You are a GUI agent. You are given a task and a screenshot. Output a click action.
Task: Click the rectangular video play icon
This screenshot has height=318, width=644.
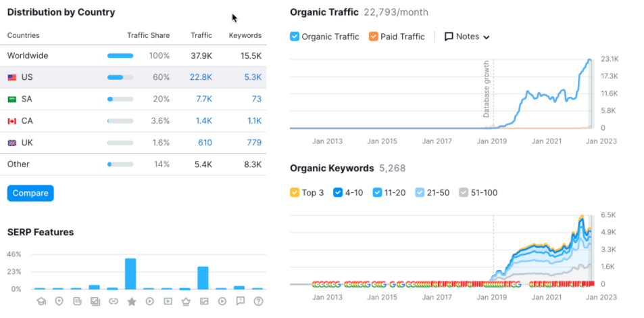click(x=168, y=302)
